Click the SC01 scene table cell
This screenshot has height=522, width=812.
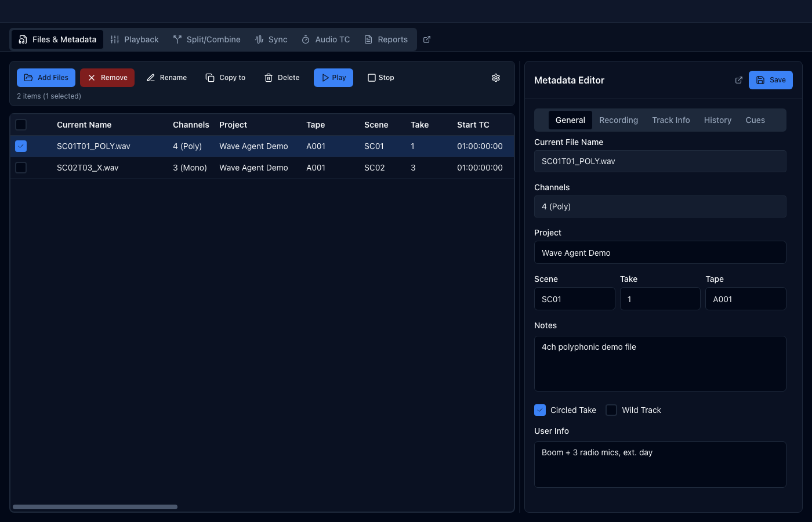(x=374, y=146)
